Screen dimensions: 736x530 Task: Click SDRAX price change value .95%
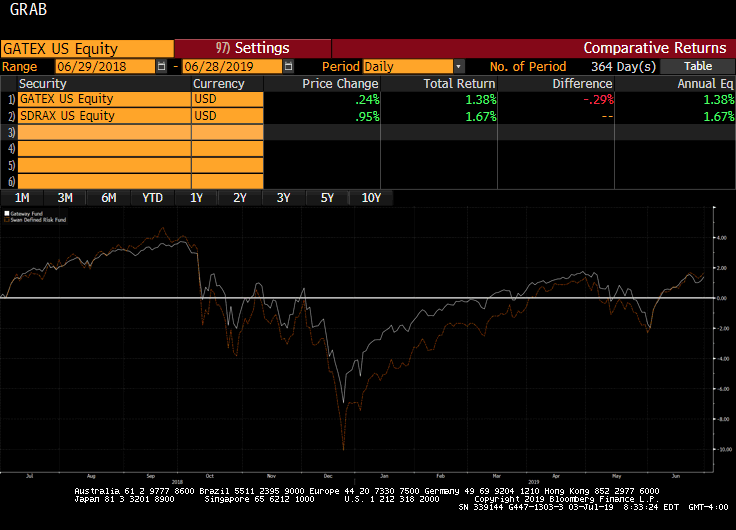coord(367,116)
